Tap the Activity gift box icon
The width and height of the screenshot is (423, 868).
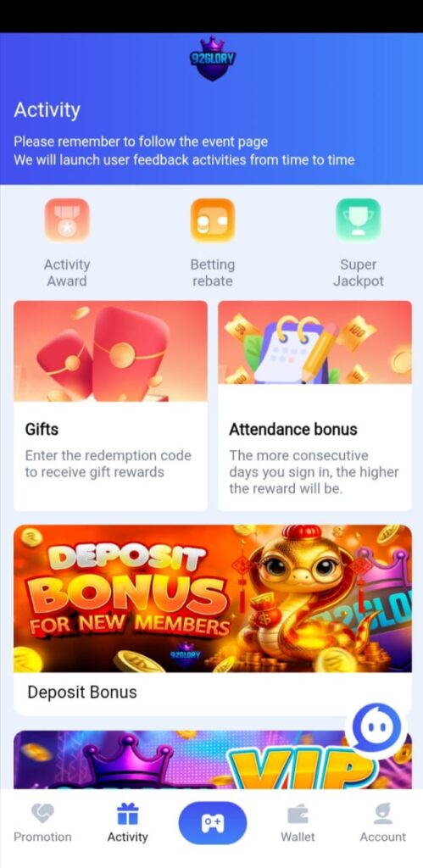click(x=127, y=814)
